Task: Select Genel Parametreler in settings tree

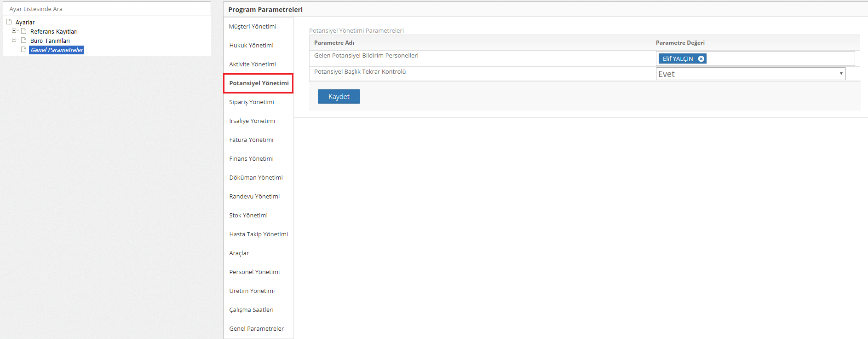Action: (57, 50)
